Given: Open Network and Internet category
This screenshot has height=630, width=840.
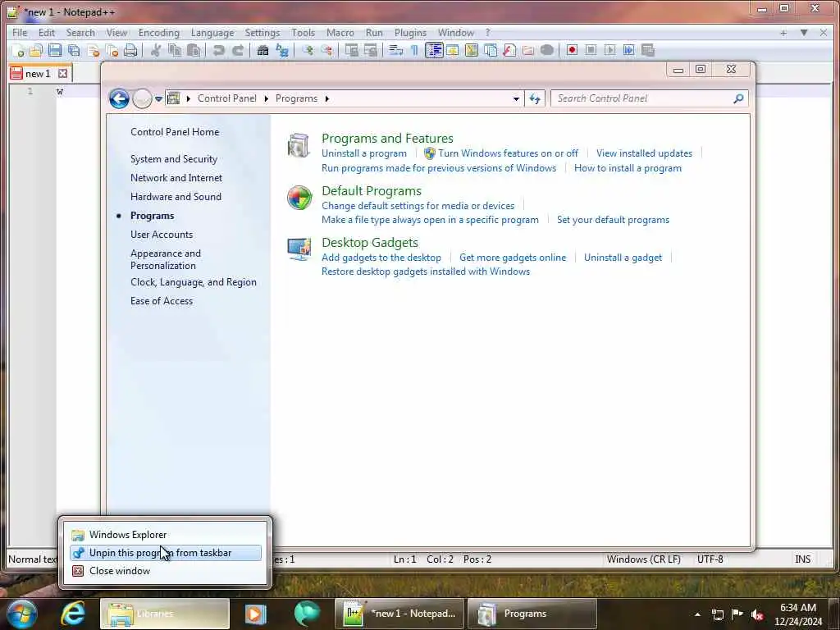Looking at the screenshot, I should pyautogui.click(x=176, y=178).
